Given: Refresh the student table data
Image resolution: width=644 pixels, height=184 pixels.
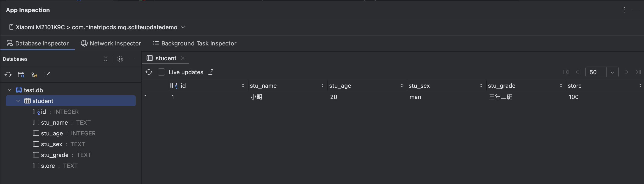Looking at the screenshot, I should (x=149, y=72).
